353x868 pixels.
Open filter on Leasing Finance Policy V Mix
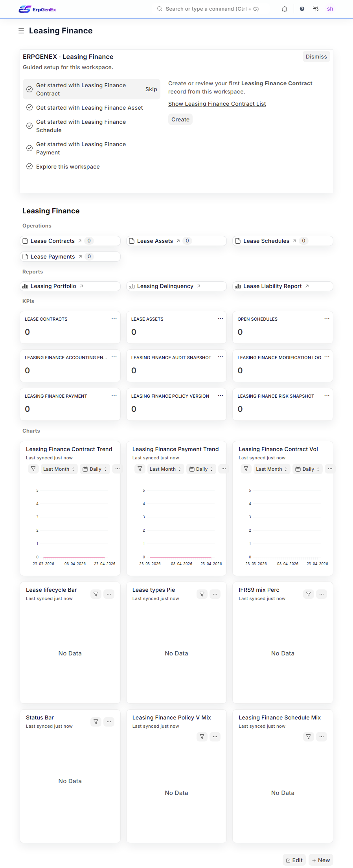(x=202, y=737)
